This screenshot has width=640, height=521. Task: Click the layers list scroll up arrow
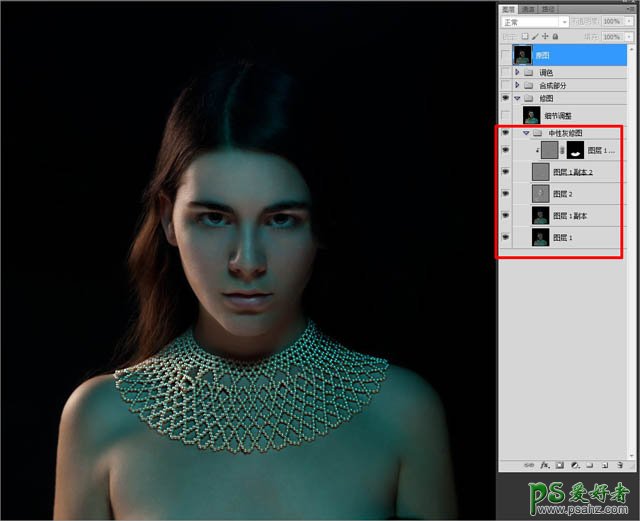coord(632,48)
